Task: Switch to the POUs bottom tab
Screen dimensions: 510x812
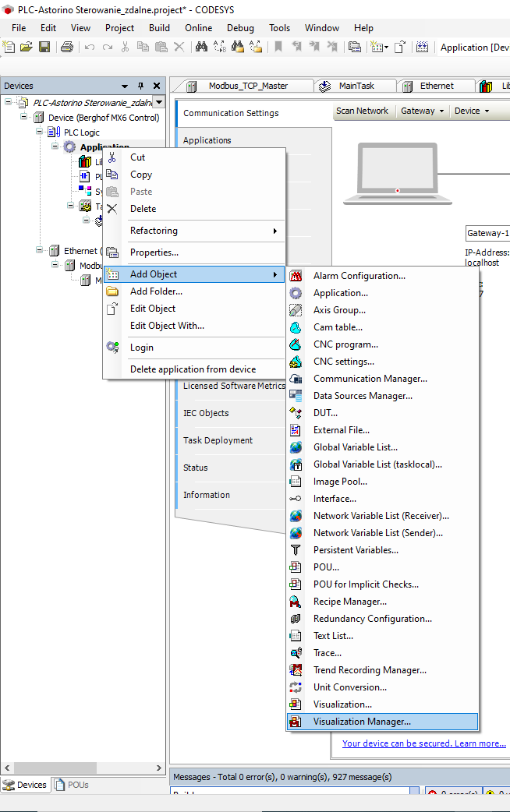Action: tap(72, 785)
